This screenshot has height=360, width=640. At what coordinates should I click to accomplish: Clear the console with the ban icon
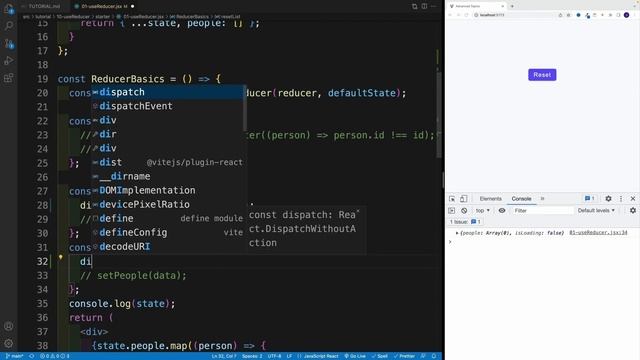[x=464, y=211]
